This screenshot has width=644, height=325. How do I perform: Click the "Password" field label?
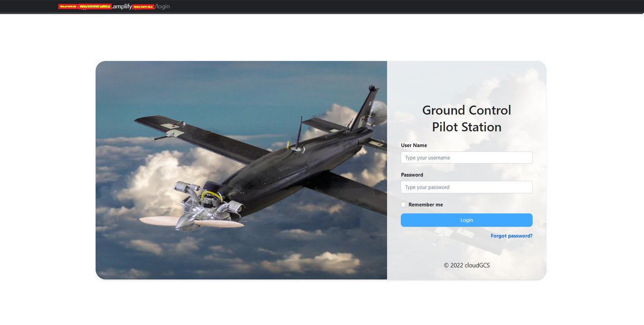click(x=412, y=175)
